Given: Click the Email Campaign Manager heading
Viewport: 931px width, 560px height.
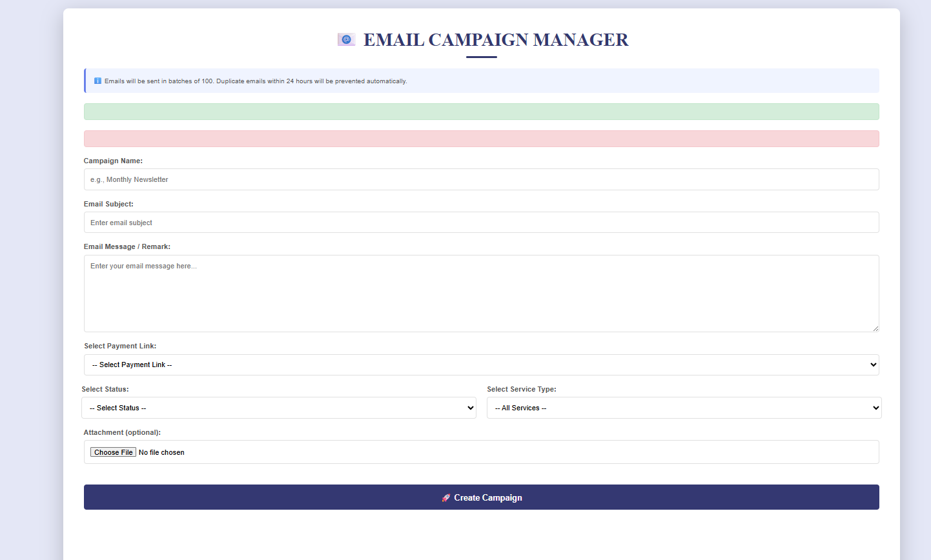Looking at the screenshot, I should (495, 40).
